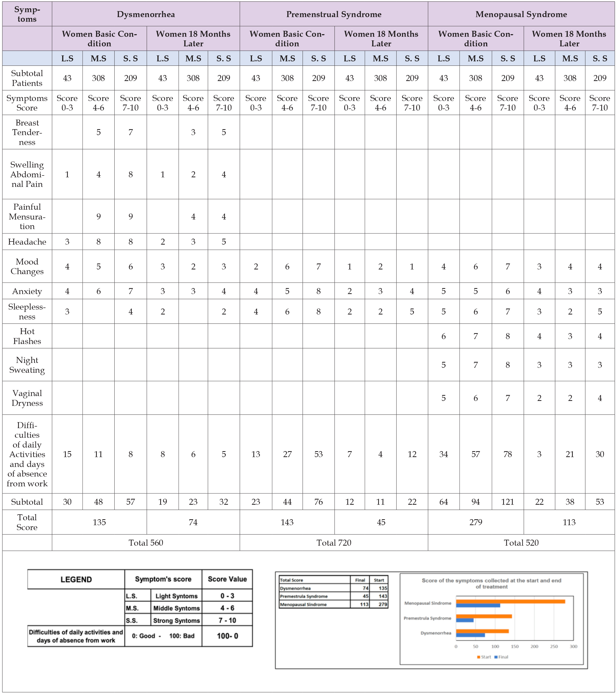616x696 pixels.
Task: Select the Symptoms header cell
Action: point(27,14)
